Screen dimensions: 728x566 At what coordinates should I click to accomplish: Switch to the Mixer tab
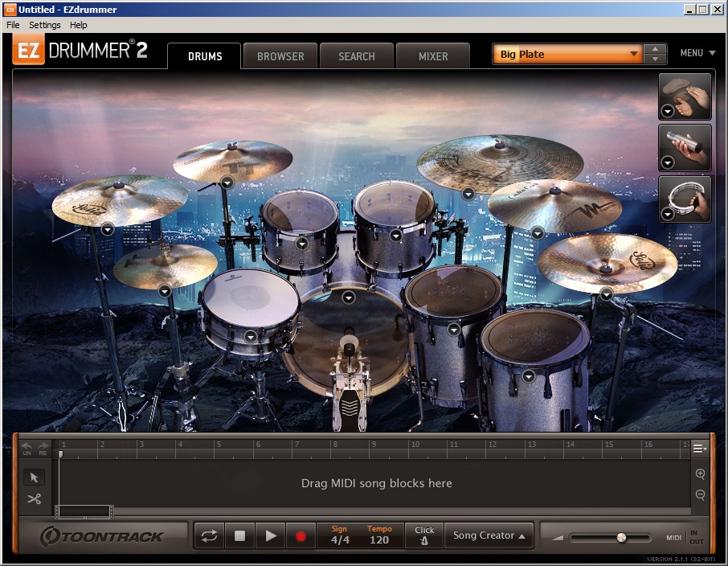(433, 55)
